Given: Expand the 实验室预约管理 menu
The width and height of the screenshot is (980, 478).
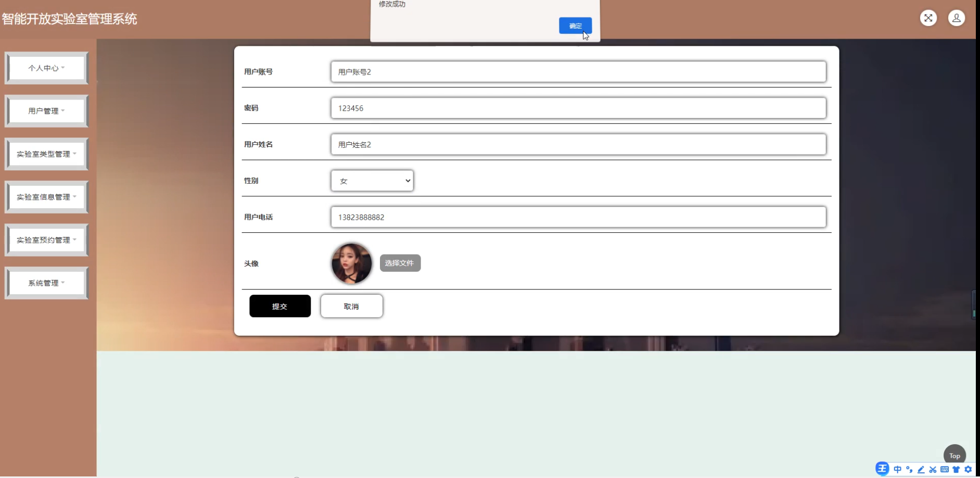Looking at the screenshot, I should point(46,240).
